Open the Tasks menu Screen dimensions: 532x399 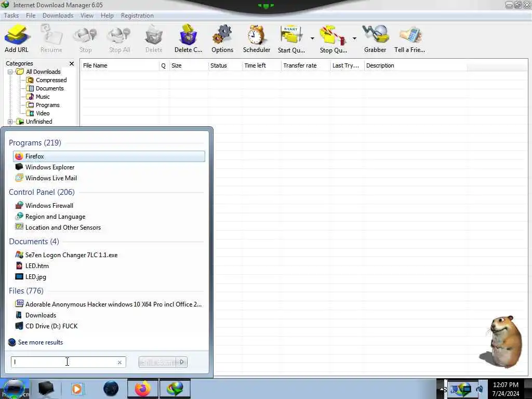coord(11,16)
